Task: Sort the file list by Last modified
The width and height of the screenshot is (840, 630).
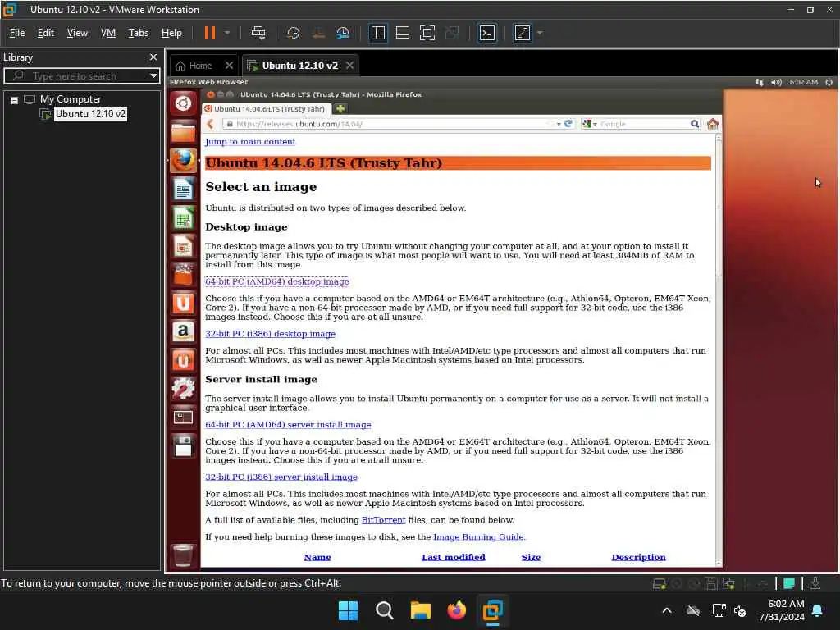Action: point(453,557)
